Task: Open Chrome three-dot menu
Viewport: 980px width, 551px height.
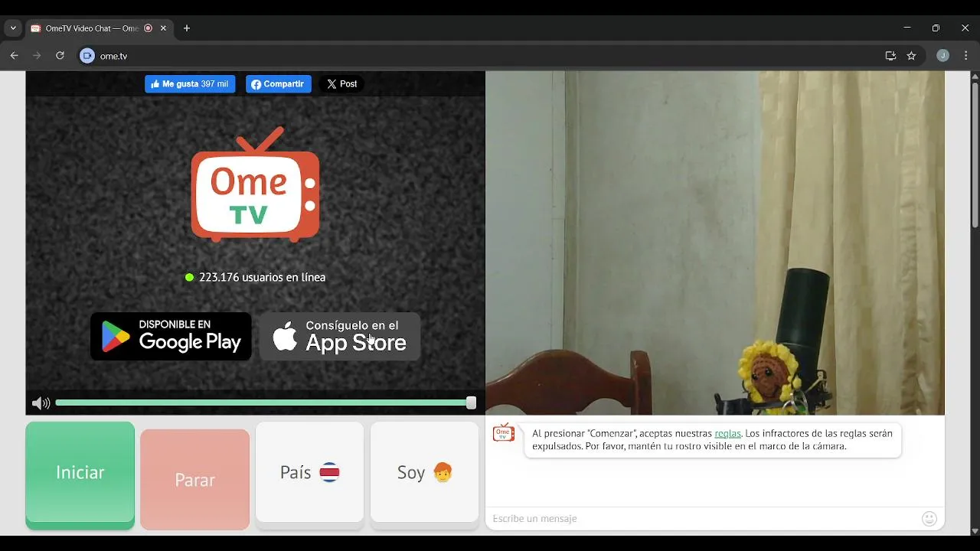Action: tap(966, 56)
